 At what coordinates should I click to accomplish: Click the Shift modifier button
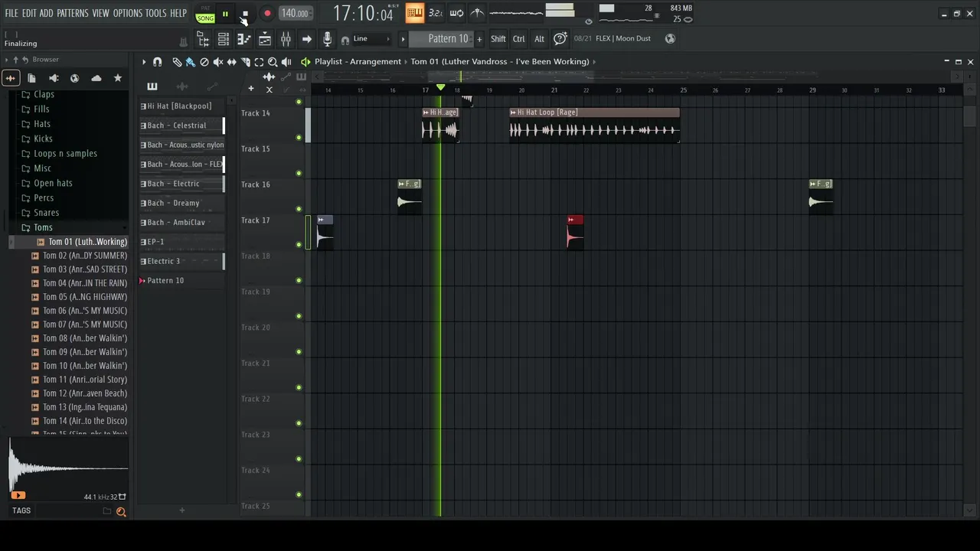498,39
